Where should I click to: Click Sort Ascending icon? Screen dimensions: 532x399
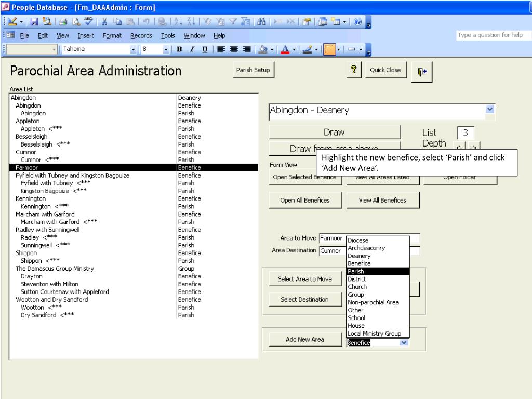(x=178, y=22)
